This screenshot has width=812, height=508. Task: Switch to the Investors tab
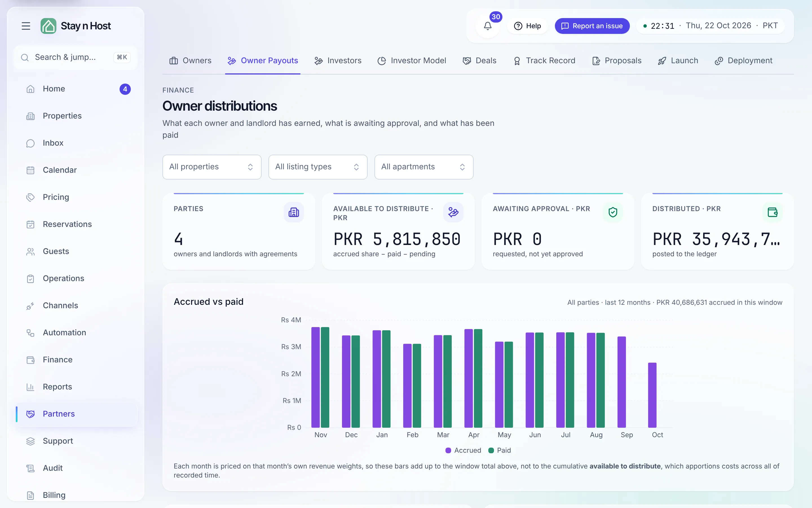(x=338, y=61)
